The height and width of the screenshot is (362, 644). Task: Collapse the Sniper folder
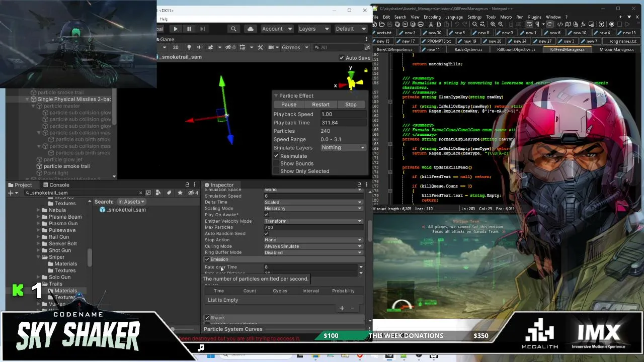(39, 257)
